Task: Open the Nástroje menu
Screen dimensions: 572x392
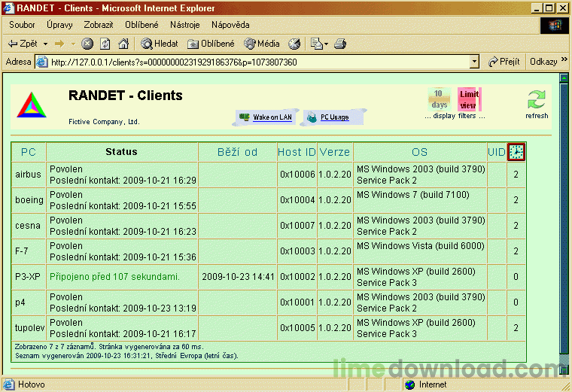Action: pyautogui.click(x=184, y=25)
